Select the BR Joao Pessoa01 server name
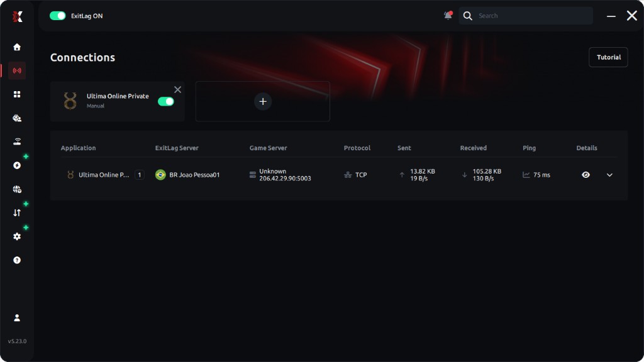 (x=194, y=175)
